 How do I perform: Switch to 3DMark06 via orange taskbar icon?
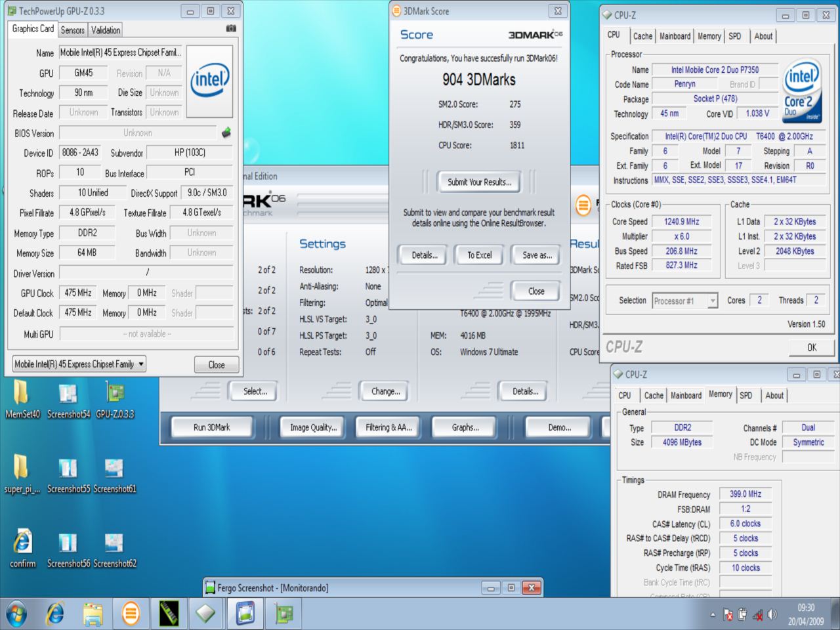(x=131, y=614)
